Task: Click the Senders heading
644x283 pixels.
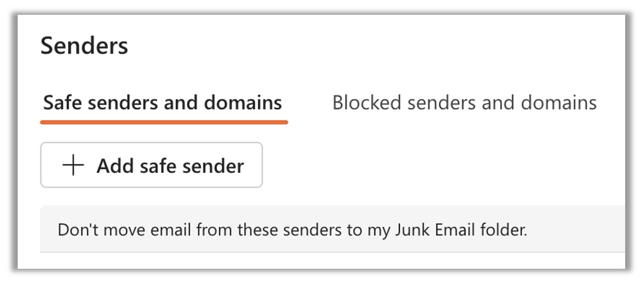Action: 84,46
